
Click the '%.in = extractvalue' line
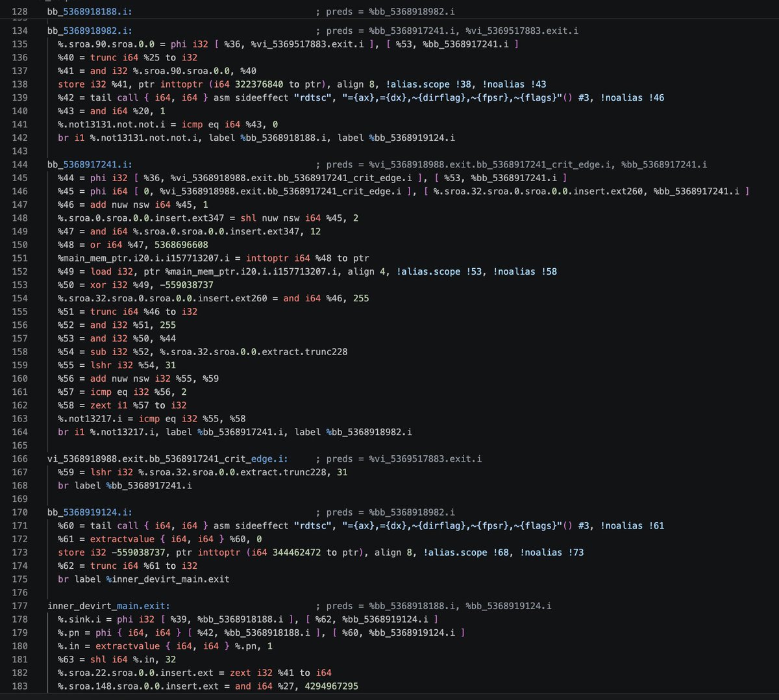(x=165, y=646)
